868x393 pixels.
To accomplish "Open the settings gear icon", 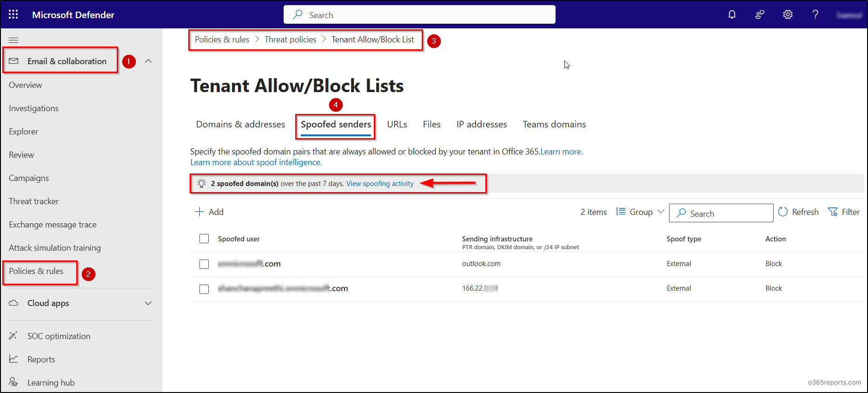I will pyautogui.click(x=788, y=14).
